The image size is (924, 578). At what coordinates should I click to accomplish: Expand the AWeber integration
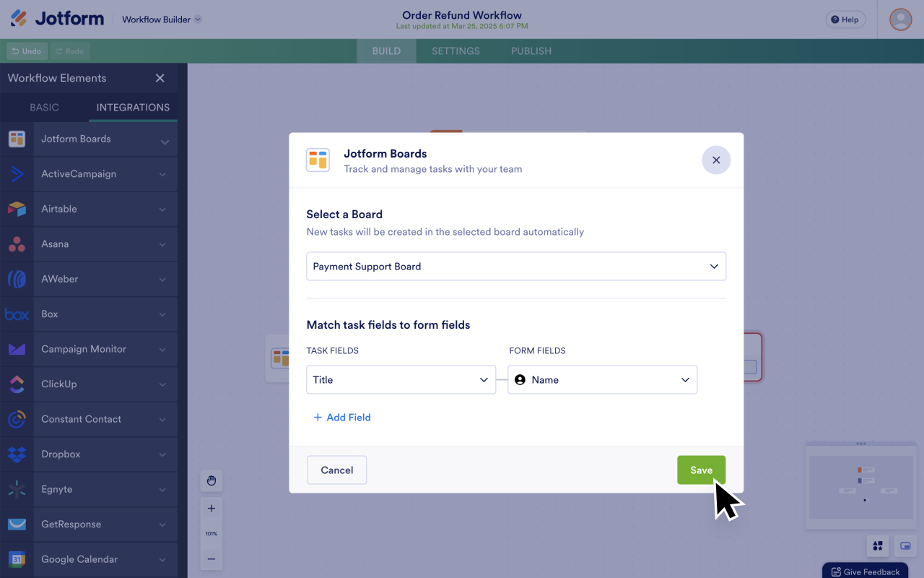point(162,280)
